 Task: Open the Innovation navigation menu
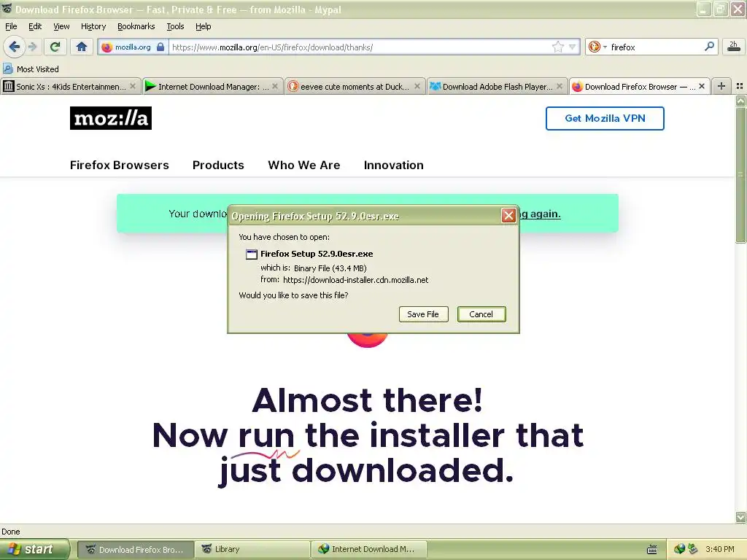[393, 166]
